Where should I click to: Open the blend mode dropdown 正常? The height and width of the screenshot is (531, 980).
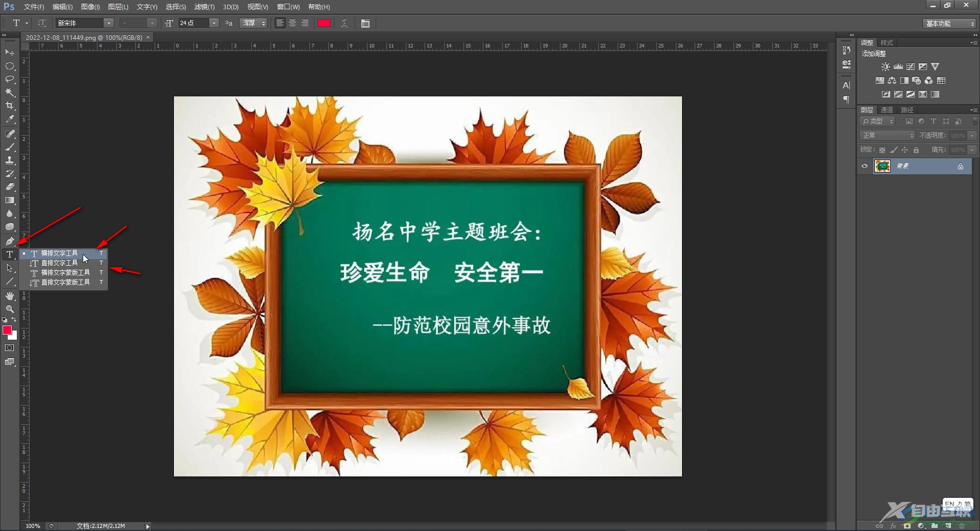[x=888, y=136]
